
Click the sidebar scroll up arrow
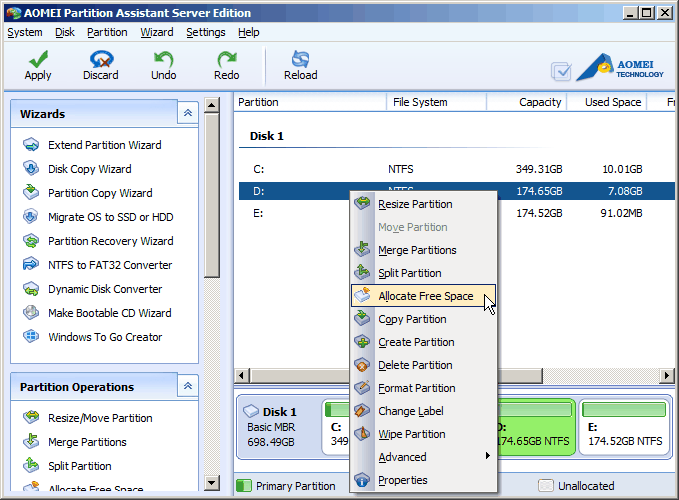point(211,105)
